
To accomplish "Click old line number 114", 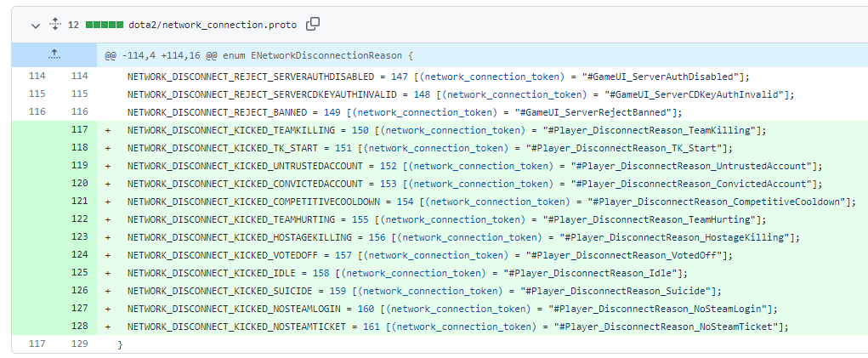I will [37, 77].
